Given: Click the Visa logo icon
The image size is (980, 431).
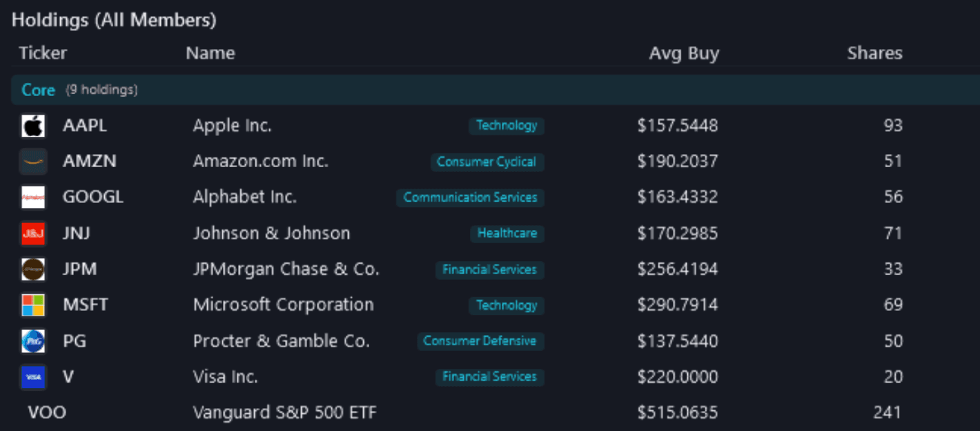Looking at the screenshot, I should pos(33,377).
